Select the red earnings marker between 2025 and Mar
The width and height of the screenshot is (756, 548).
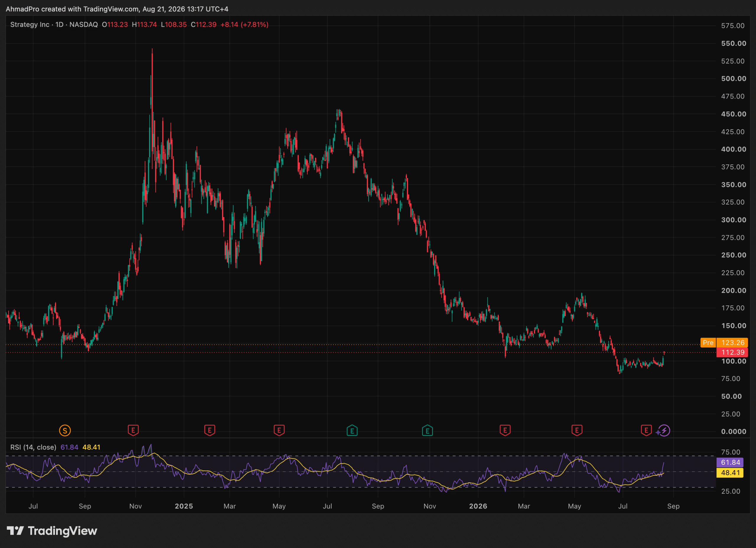click(x=210, y=430)
